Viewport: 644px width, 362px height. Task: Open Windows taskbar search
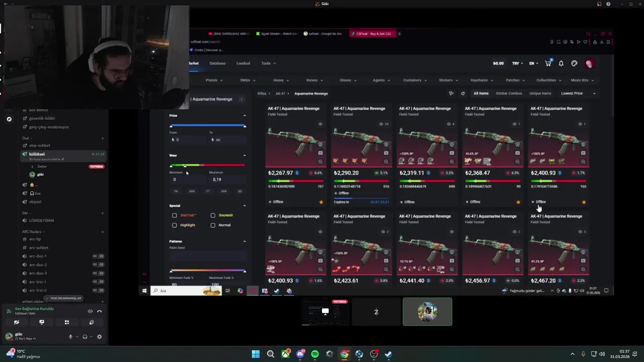click(x=270, y=354)
